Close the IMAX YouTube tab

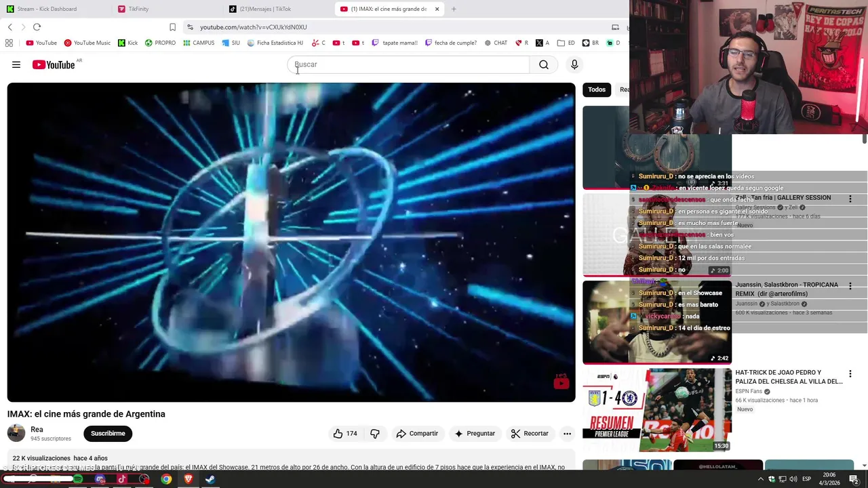tap(437, 9)
